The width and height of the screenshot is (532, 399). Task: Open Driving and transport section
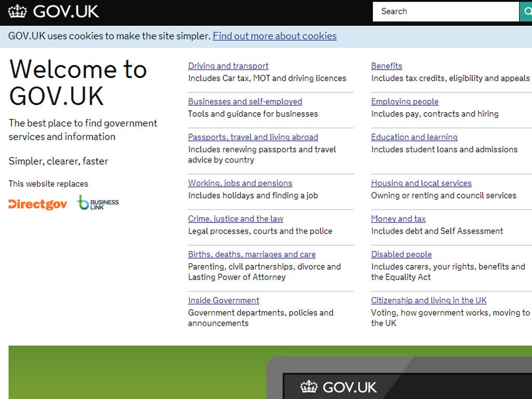(x=228, y=66)
